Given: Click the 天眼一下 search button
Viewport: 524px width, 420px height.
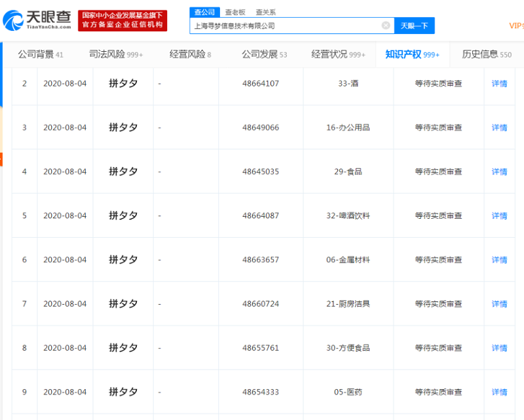Looking at the screenshot, I should pos(414,26).
